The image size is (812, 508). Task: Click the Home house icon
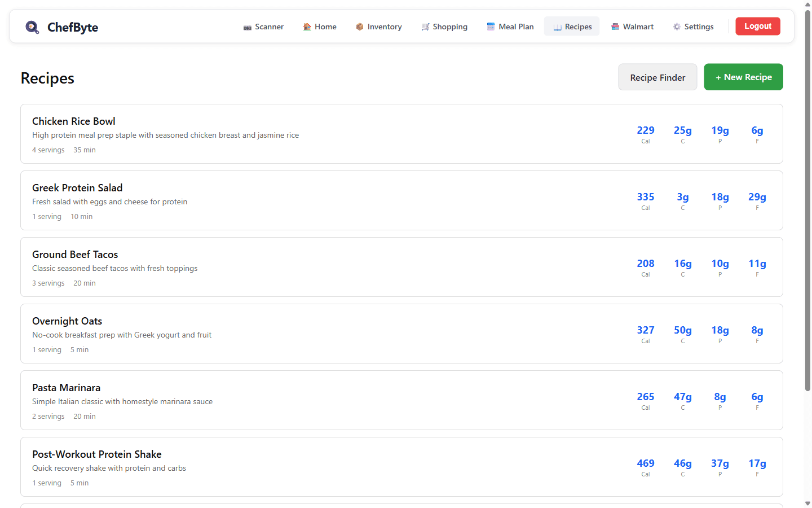pos(307,27)
